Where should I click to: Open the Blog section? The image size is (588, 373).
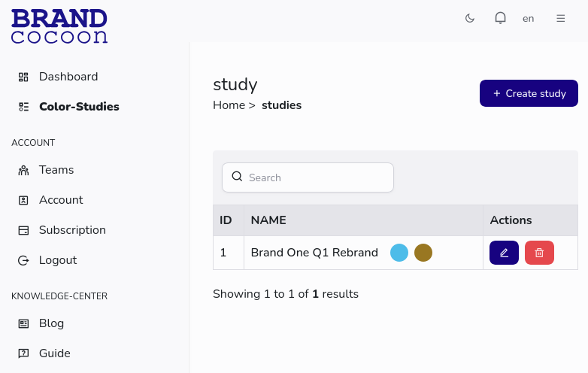tap(51, 323)
